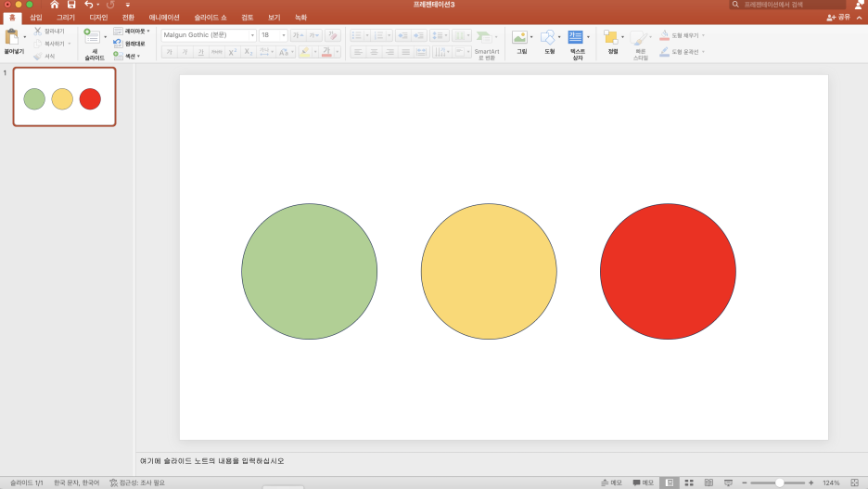Decrease list indent level

coord(402,35)
